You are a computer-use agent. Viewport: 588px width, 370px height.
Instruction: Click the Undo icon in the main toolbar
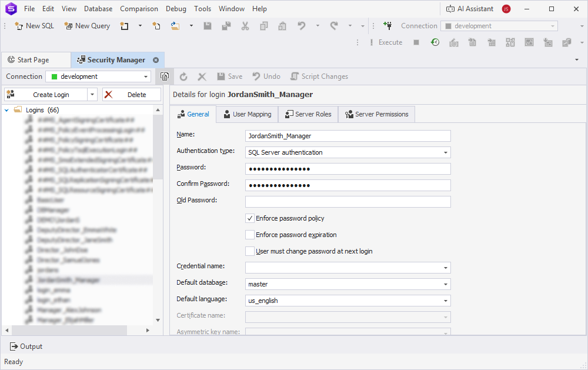pos(300,26)
